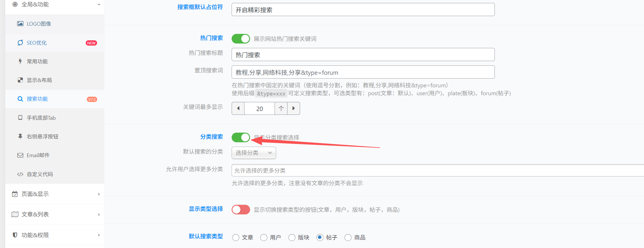The image size is (644, 248).
Task: Decrease 关键词最多显示 with left arrow button
Action: pyautogui.click(x=238, y=108)
